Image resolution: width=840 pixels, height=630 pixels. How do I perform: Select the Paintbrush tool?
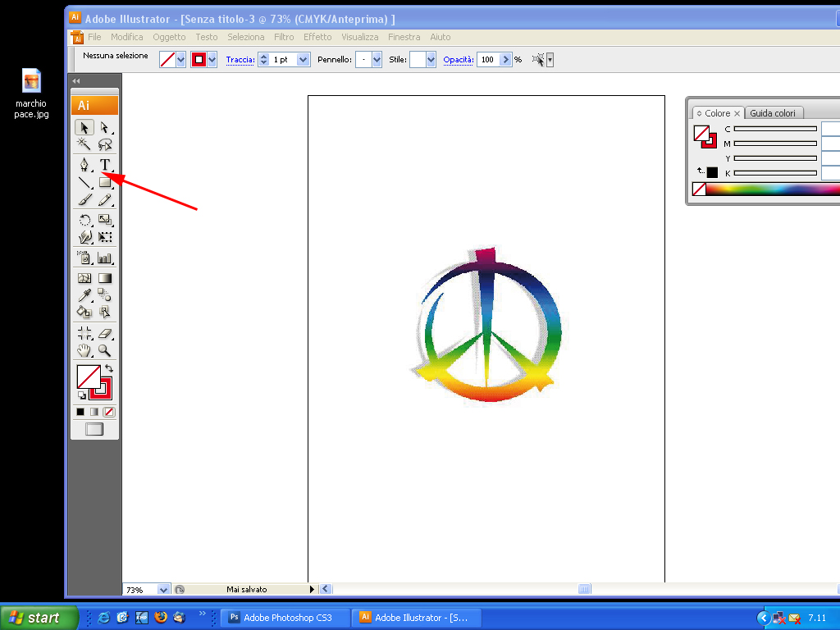point(84,200)
